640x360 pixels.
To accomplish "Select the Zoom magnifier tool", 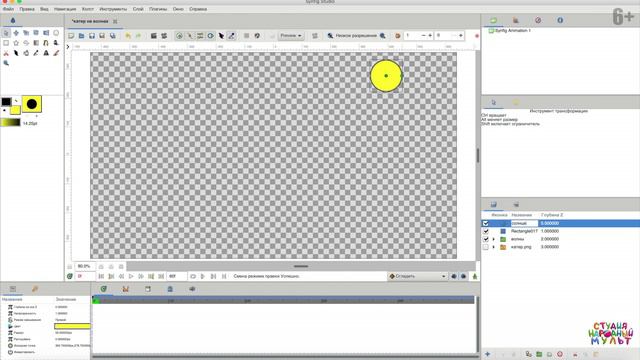I will pos(6,63).
